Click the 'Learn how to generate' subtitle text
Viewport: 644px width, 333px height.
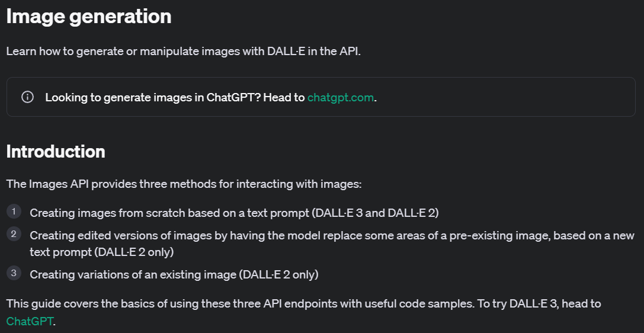(183, 52)
